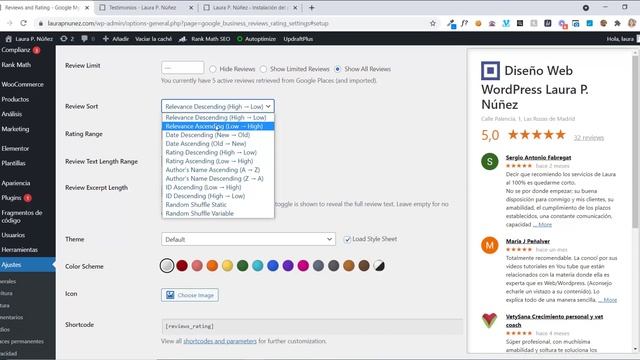Click the Autoptimize status icon
The width and height of the screenshot is (640, 360).
(x=240, y=39)
